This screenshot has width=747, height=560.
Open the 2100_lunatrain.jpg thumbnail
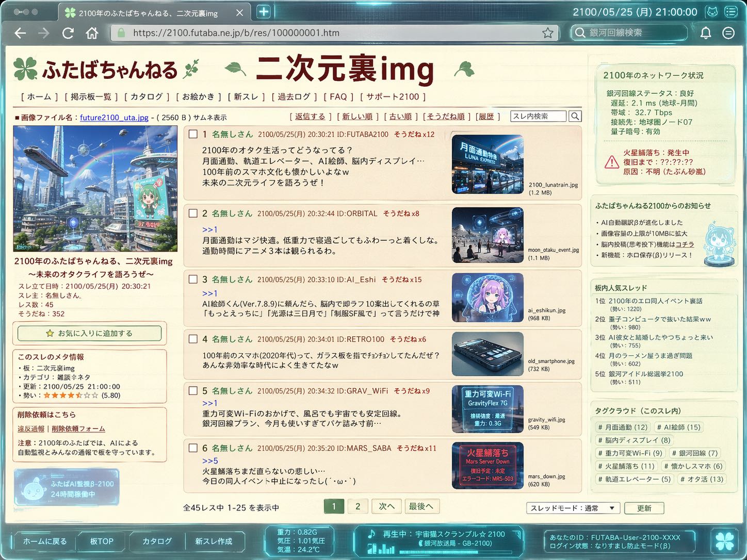pyautogui.click(x=488, y=164)
